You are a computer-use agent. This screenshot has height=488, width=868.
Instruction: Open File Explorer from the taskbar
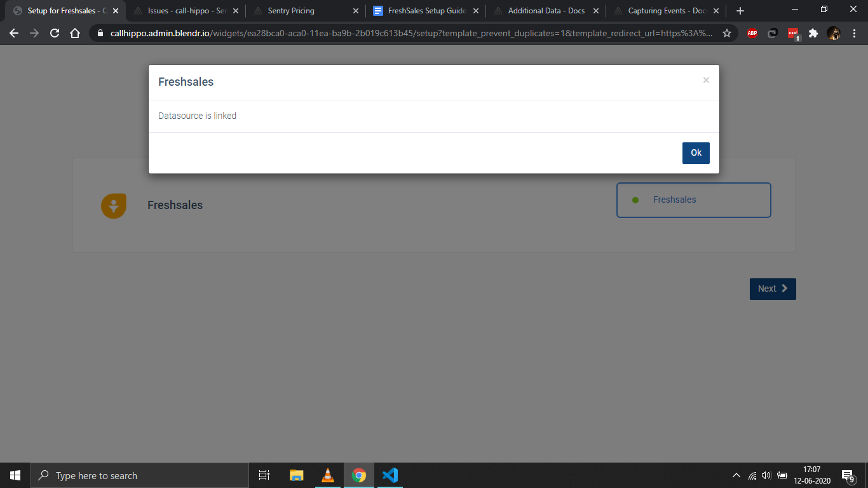pyautogui.click(x=297, y=475)
